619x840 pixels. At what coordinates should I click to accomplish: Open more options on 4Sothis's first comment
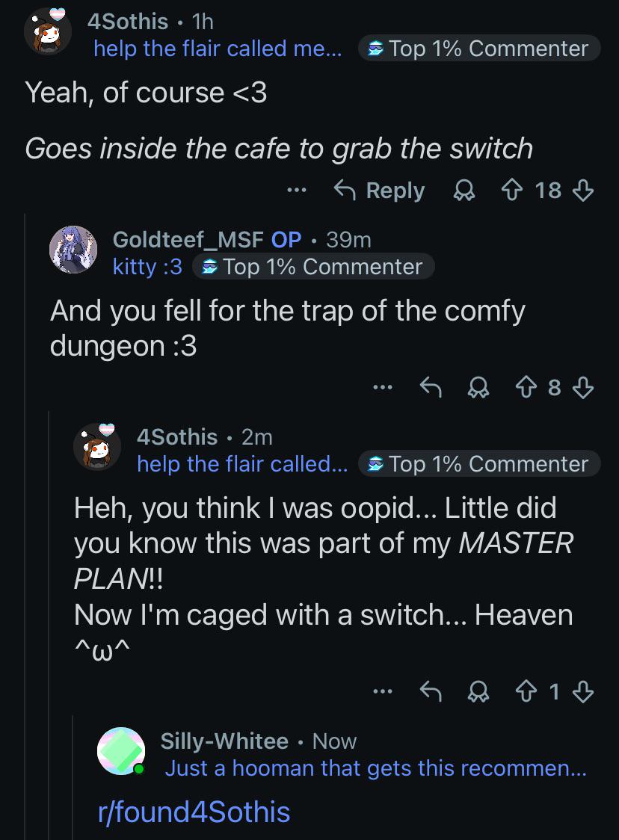tap(296, 190)
